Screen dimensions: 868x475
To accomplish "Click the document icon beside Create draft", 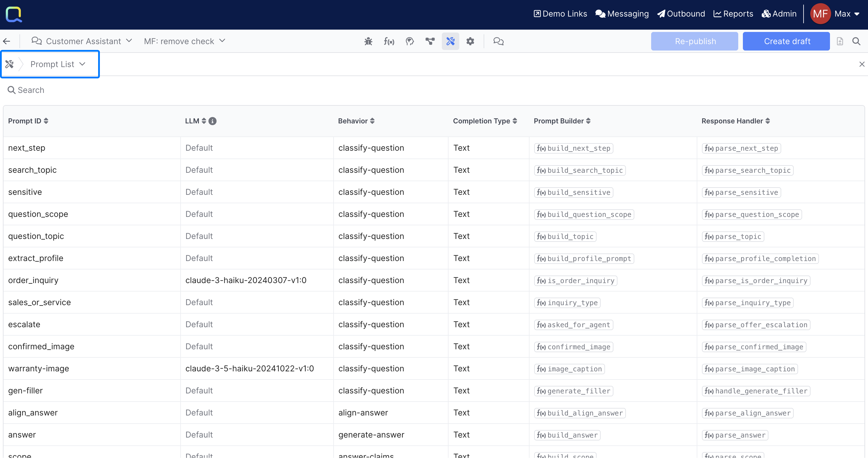I will click(840, 41).
